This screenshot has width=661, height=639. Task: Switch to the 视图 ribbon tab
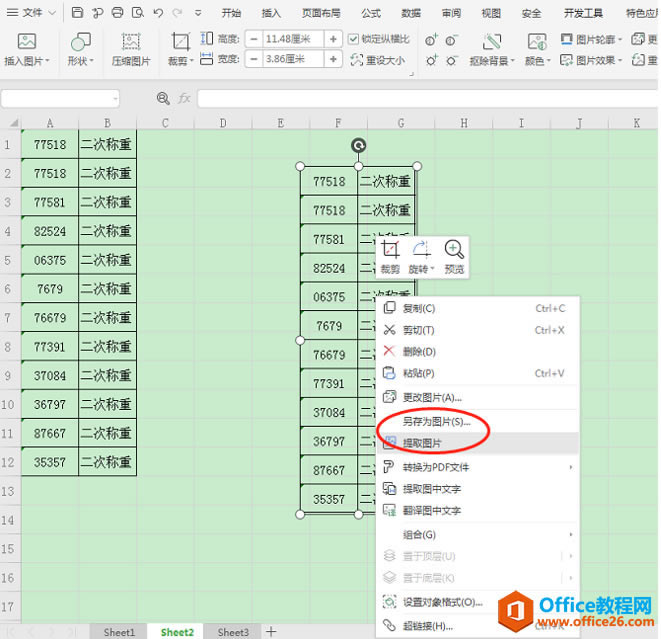tap(491, 13)
